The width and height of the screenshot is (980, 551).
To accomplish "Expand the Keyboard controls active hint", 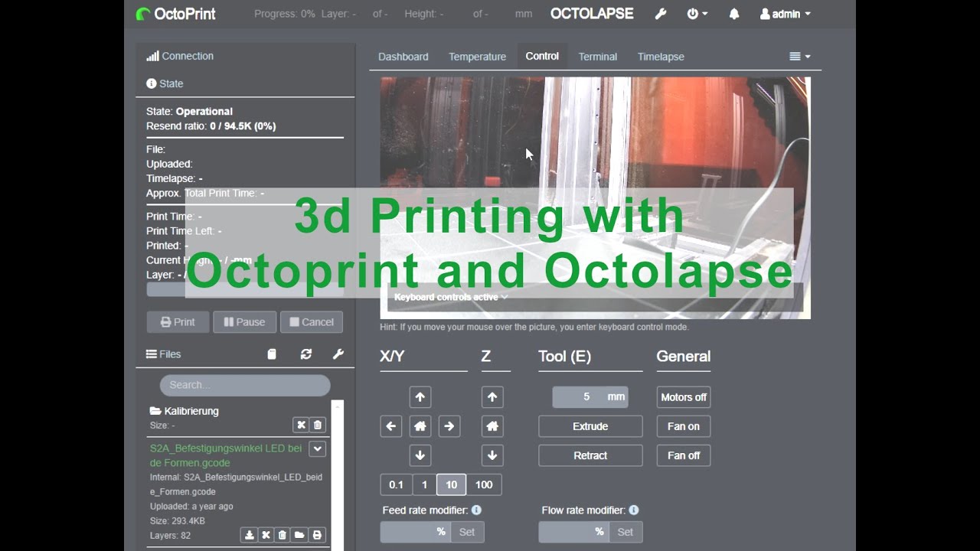I will [x=451, y=297].
